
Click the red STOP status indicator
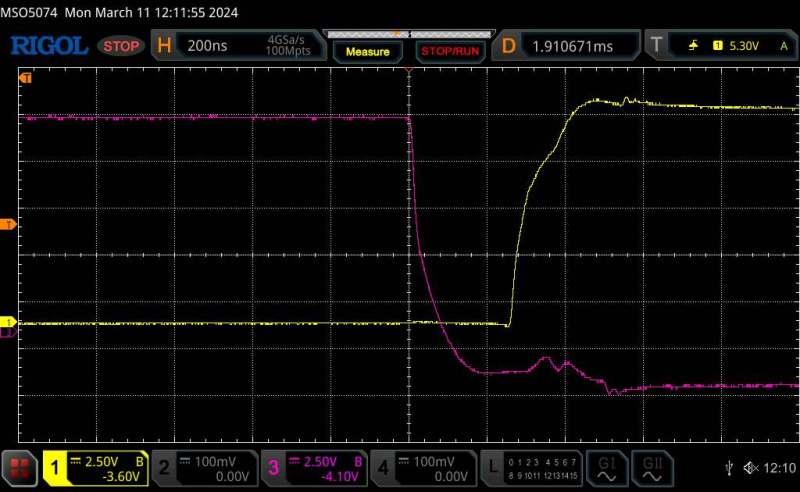click(122, 46)
